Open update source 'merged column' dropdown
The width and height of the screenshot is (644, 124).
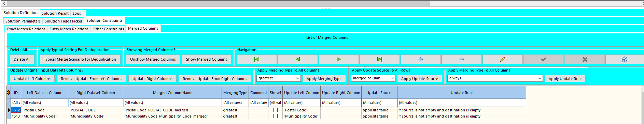point(392,78)
